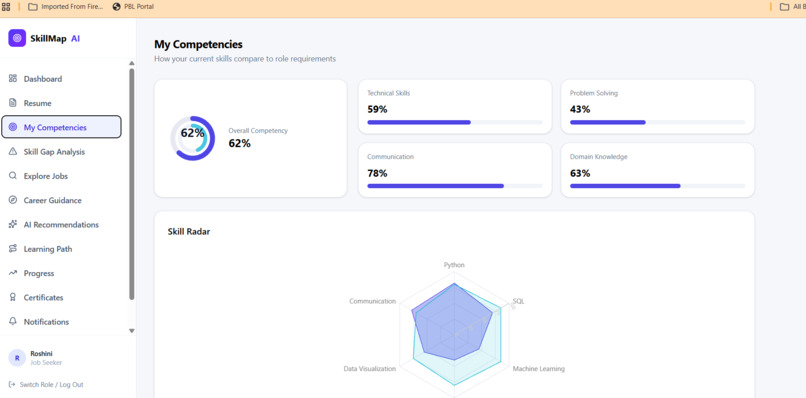Click the Python label on radar chart
Screen dimensions: 806x398
(454, 265)
